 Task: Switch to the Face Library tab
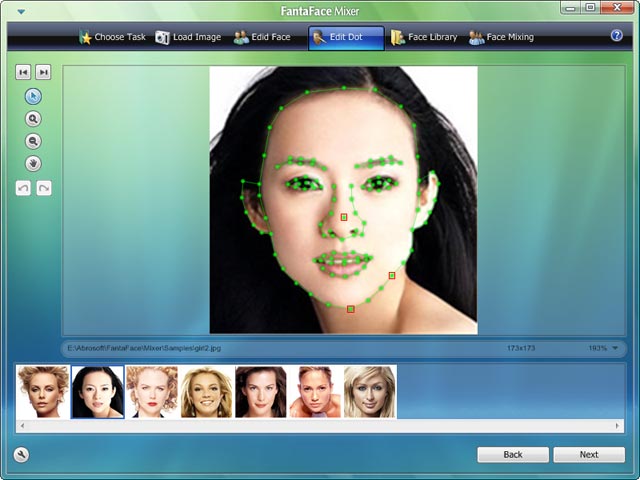pos(424,37)
